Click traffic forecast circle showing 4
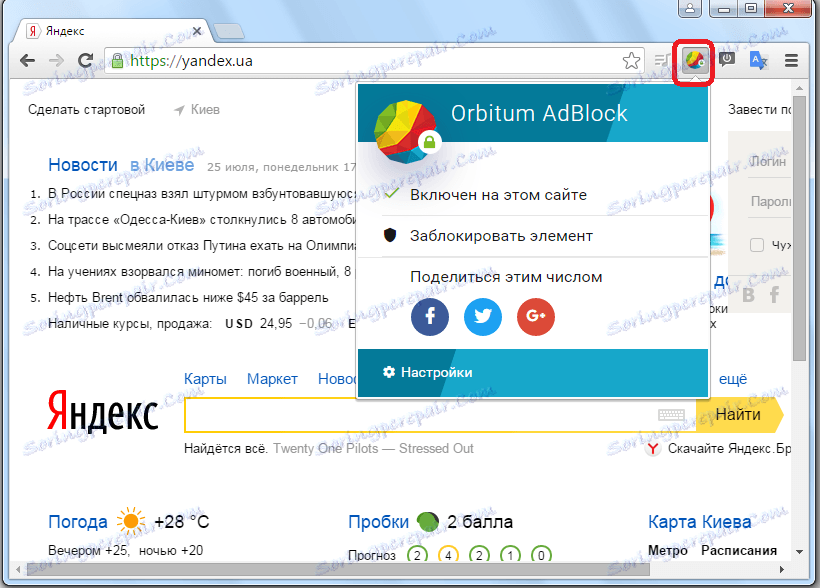The height and width of the screenshot is (588, 820). pyautogui.click(x=448, y=554)
